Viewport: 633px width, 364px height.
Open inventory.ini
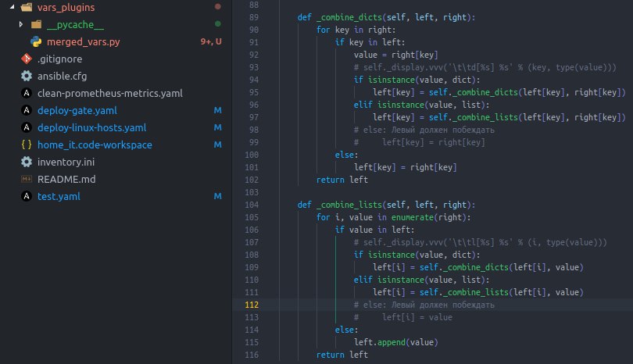[x=66, y=162]
